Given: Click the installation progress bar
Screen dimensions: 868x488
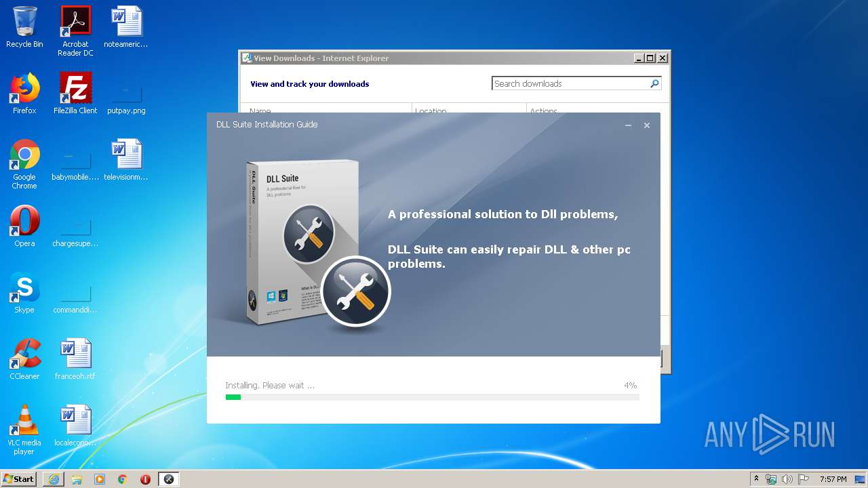Looking at the screenshot, I should coord(433,397).
